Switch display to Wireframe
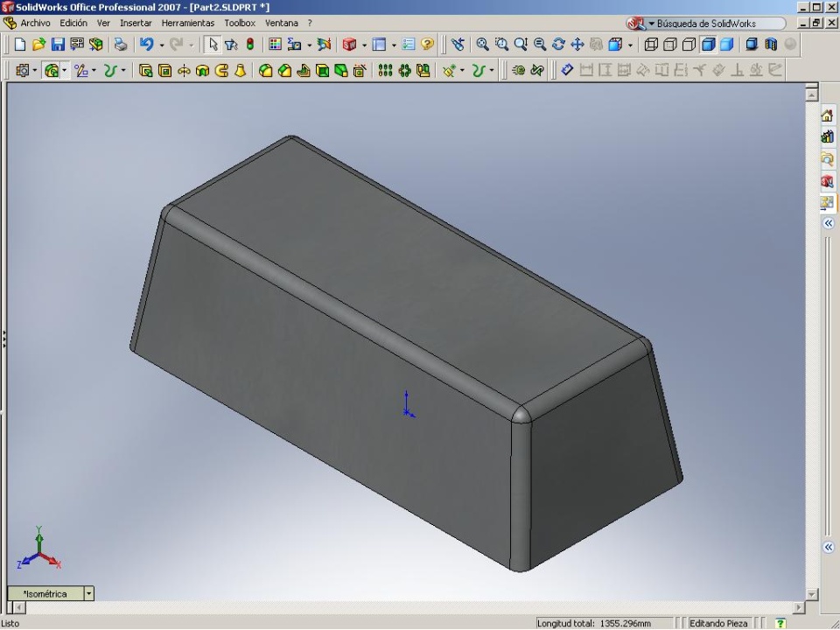Viewport: 840px width, 630px height. 651,45
